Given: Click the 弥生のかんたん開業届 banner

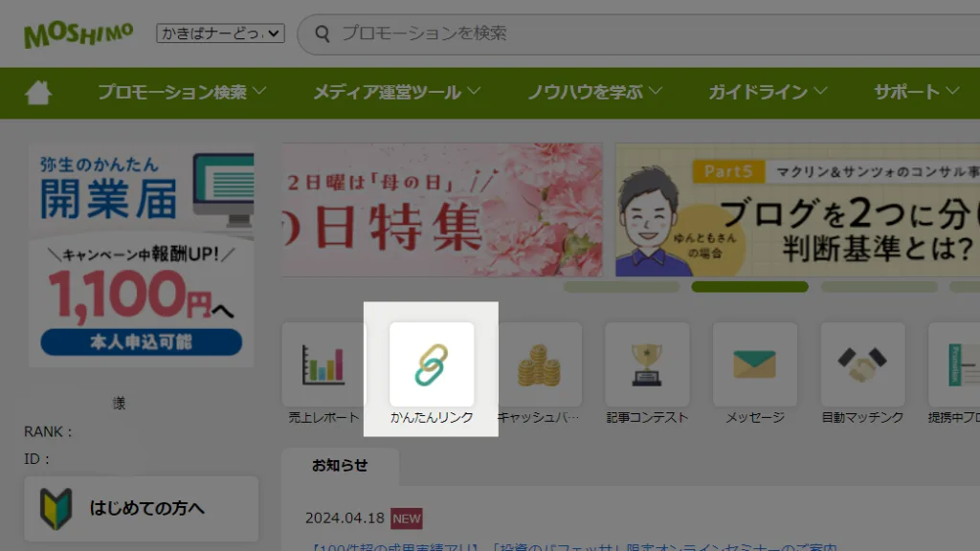Looking at the screenshot, I should [142, 255].
